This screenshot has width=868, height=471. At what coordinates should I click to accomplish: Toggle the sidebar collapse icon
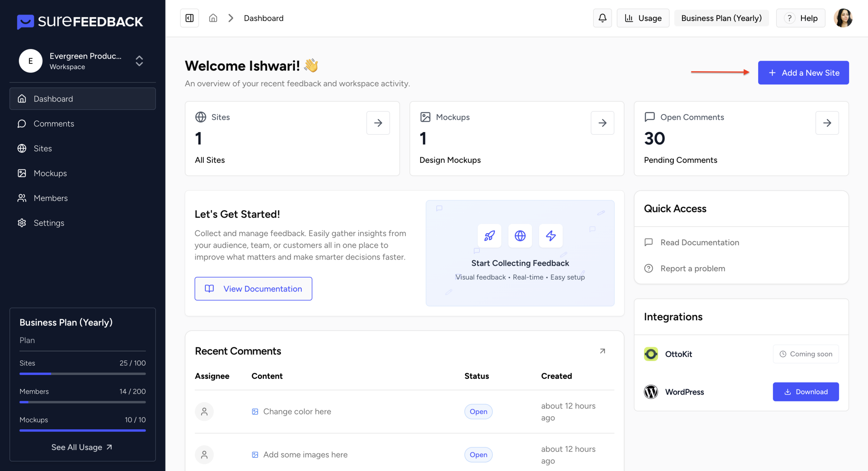tap(189, 18)
